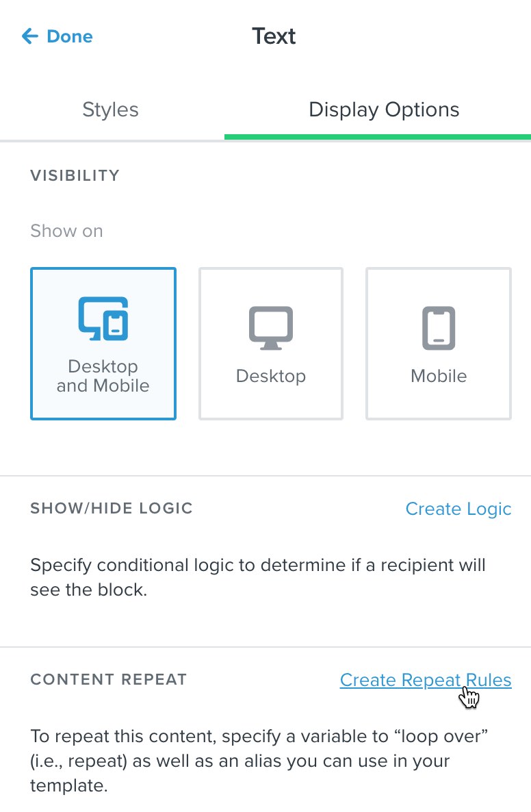Open Create Logic link

(458, 509)
